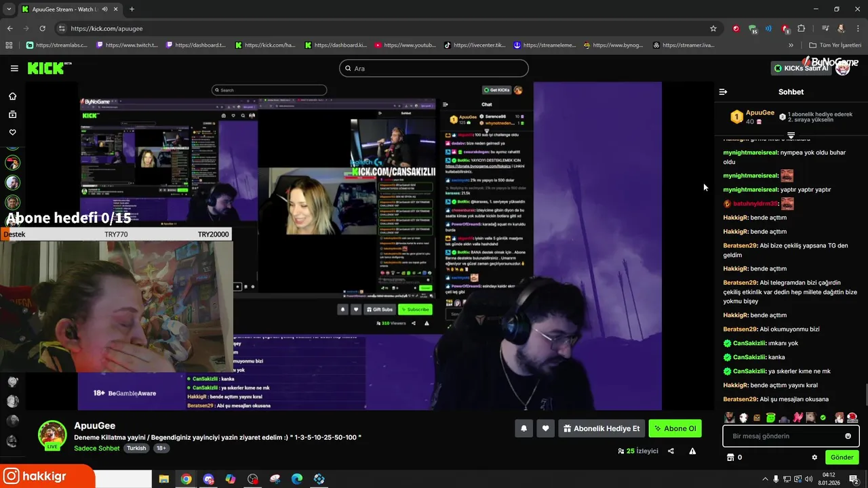Screen dimensions: 868x488
Task: Click the kick.com/apuugee address bar
Action: point(387,28)
